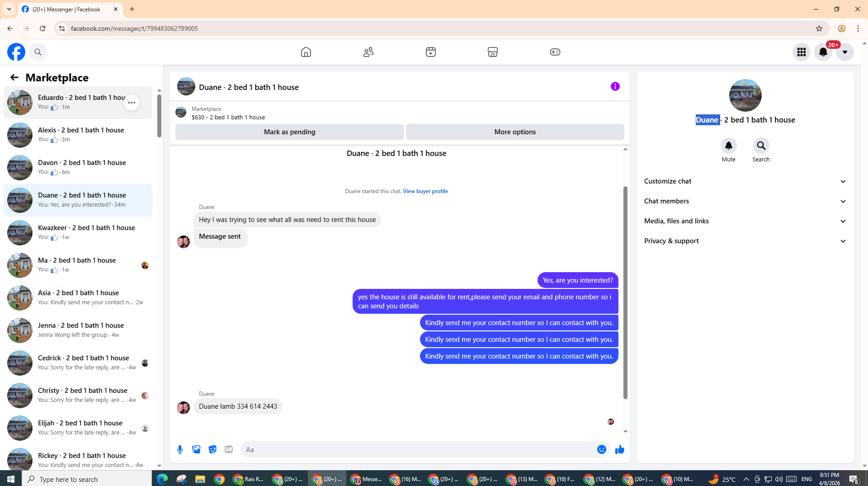The height and width of the screenshot is (486, 868).
Task: Click 'Yes, are you interested?' message bubble
Action: tap(578, 280)
